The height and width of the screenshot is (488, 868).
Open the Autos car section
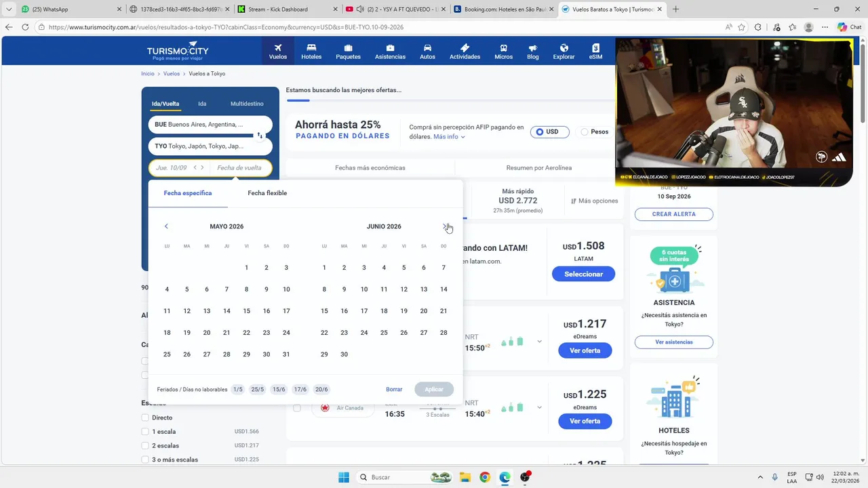pos(427,52)
